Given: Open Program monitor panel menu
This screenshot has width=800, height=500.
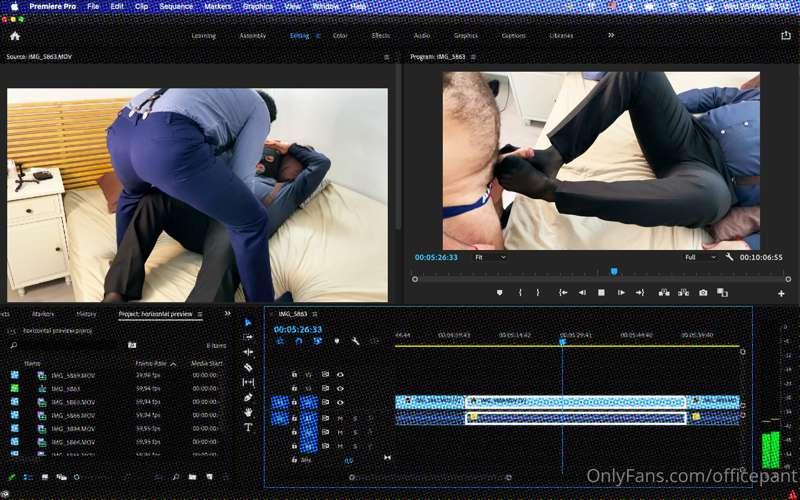Looking at the screenshot, I should point(473,57).
